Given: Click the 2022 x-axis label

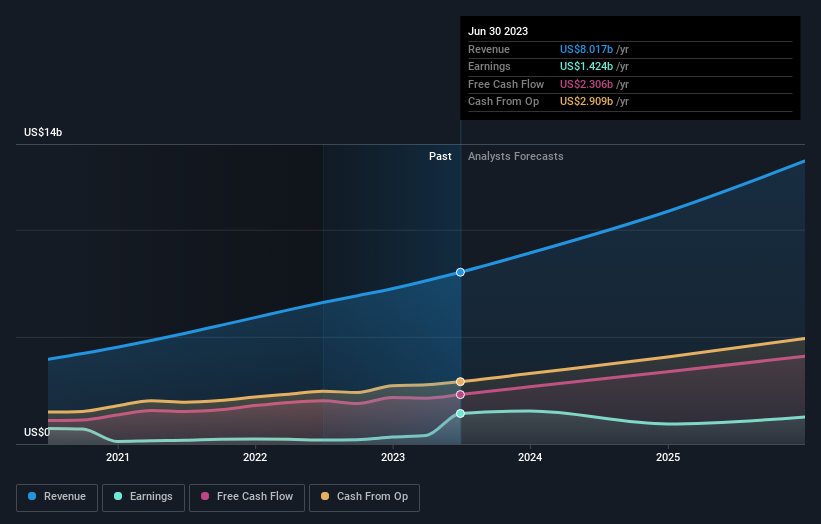Looking at the screenshot, I should click(255, 457).
